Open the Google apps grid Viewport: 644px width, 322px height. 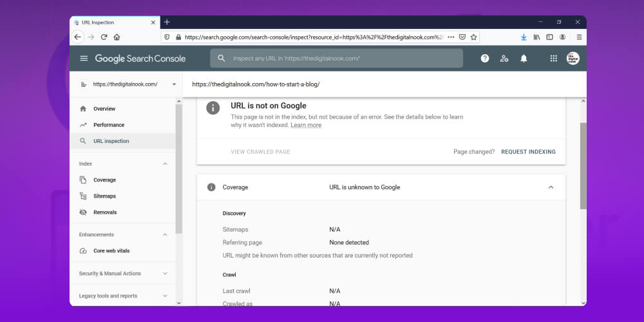pos(554,59)
